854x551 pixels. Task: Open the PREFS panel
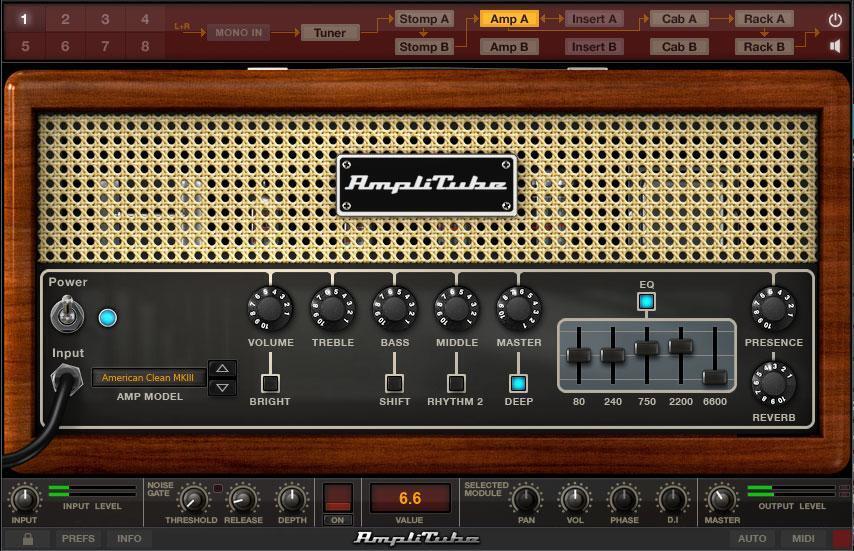click(78, 538)
